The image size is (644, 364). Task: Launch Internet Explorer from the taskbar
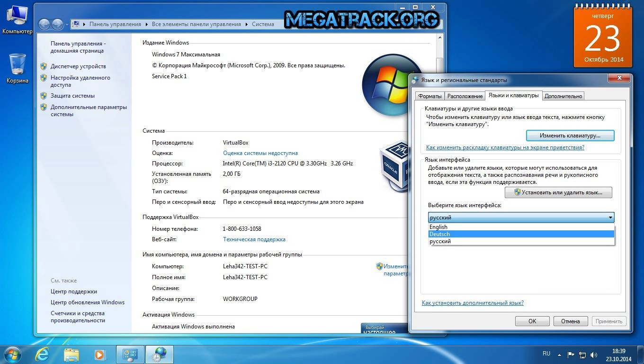point(43,354)
